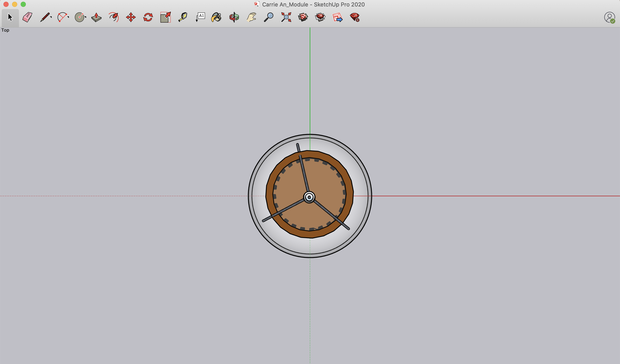Screen dimensions: 620x364
Task: Open the Extension Warehouse
Action: click(320, 17)
